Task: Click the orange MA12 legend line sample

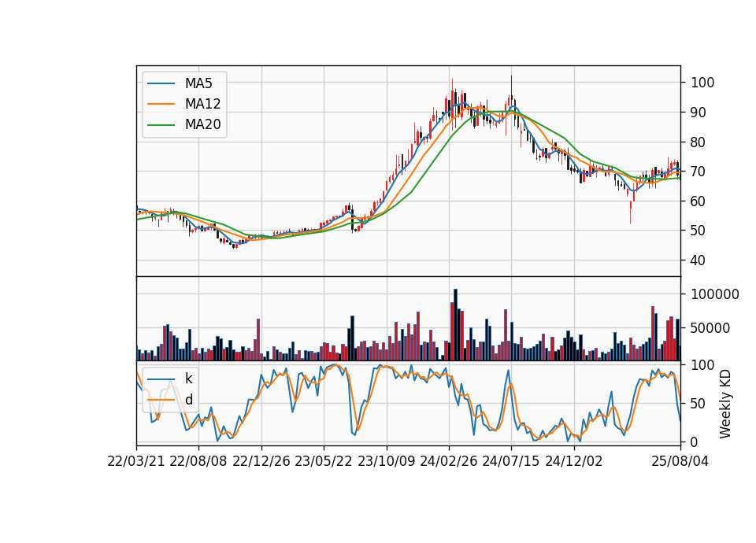Action: coord(161,104)
